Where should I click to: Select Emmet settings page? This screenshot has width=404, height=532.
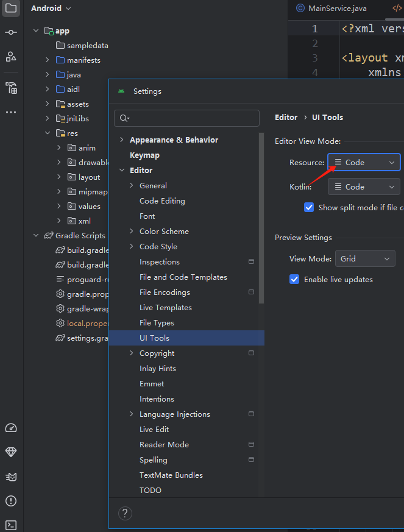(152, 384)
